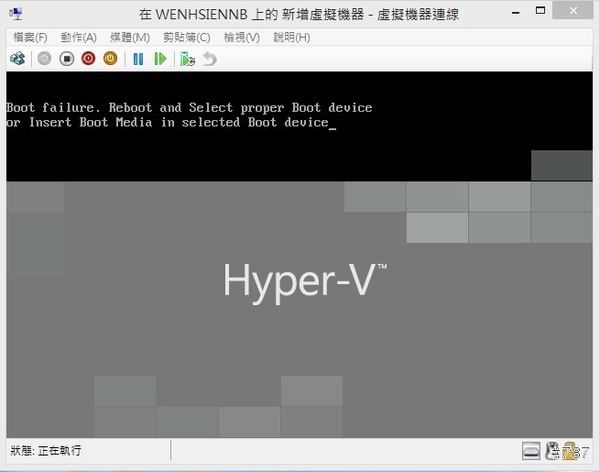Viewport: 600px width, 472px height.
Task: Minimize the virtual machine connection window
Action: [516, 12]
